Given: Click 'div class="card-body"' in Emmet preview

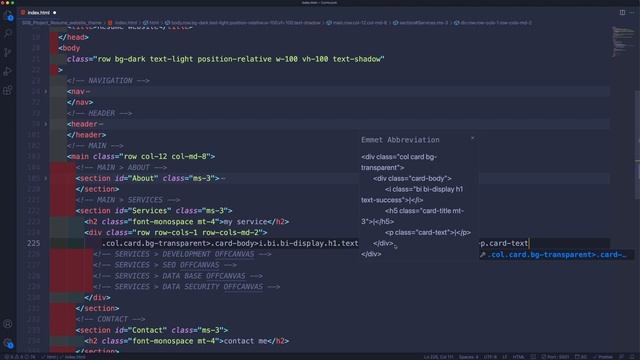Looking at the screenshot, I should click(x=412, y=178).
